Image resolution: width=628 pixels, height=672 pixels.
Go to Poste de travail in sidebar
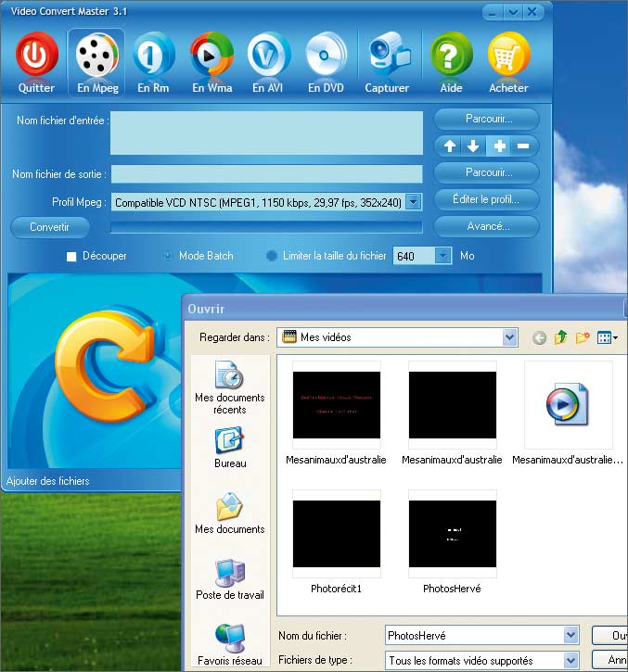(229, 579)
